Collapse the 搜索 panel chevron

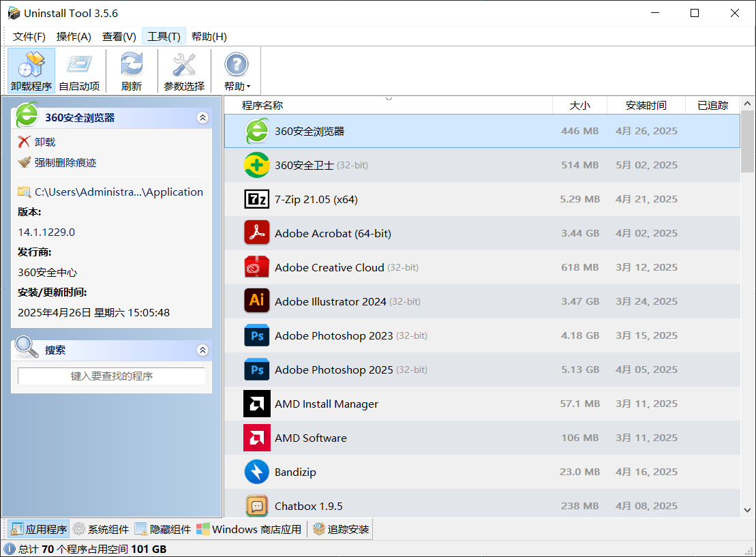(202, 350)
